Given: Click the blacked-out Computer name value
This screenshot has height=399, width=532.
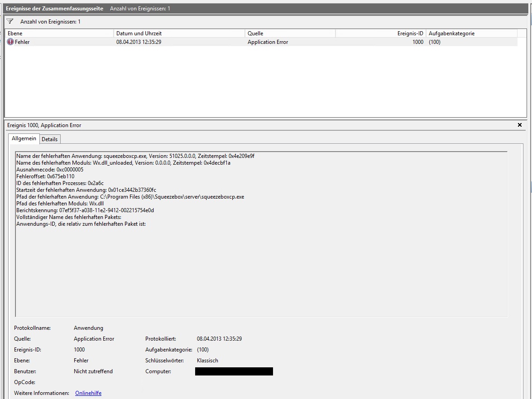Looking at the screenshot, I should (x=234, y=371).
